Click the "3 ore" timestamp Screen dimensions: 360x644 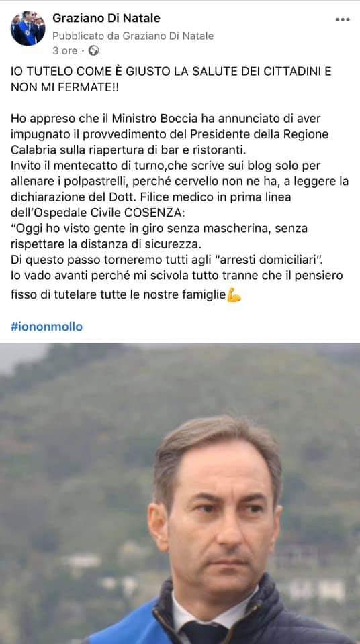(64, 50)
